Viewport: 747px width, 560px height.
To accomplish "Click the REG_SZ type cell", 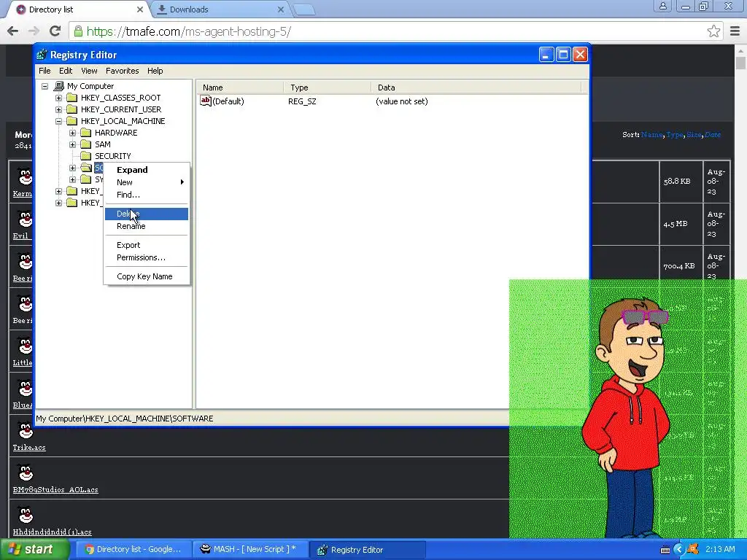I will pyautogui.click(x=302, y=101).
